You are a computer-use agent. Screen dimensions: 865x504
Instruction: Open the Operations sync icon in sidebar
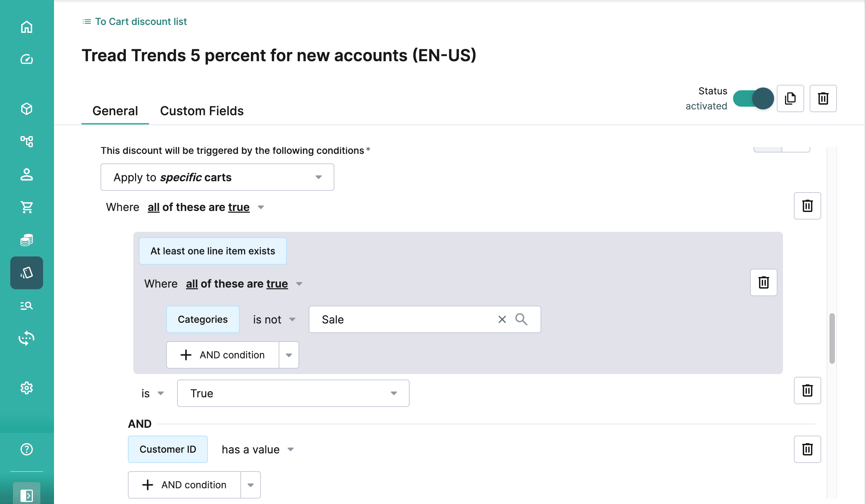click(x=26, y=338)
